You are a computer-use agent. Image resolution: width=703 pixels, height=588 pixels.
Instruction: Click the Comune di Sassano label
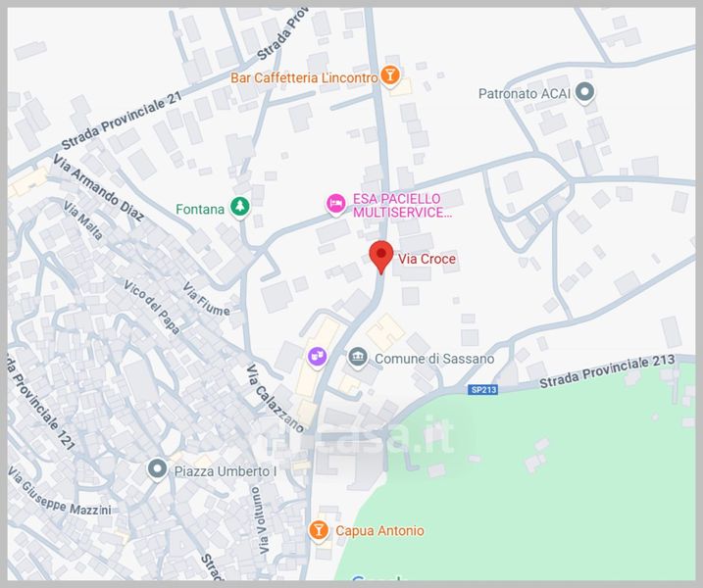point(434,359)
